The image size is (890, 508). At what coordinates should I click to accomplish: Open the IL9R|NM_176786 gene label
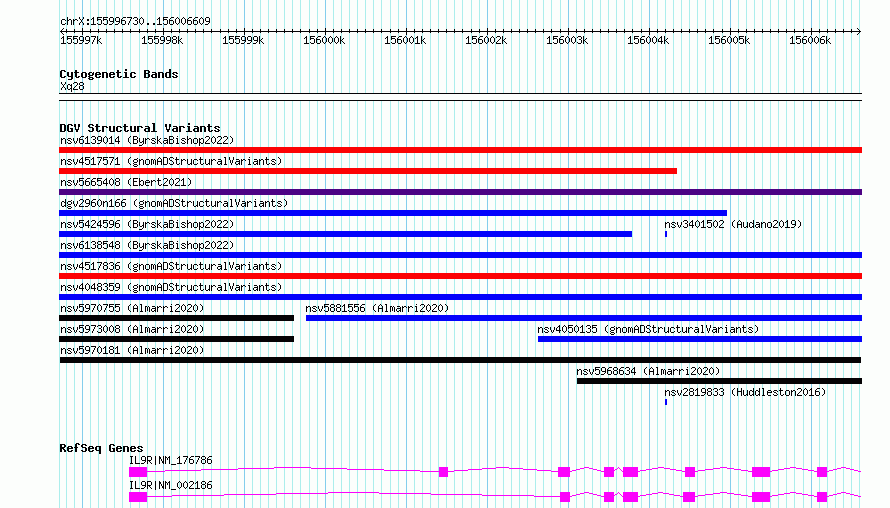coord(171,460)
